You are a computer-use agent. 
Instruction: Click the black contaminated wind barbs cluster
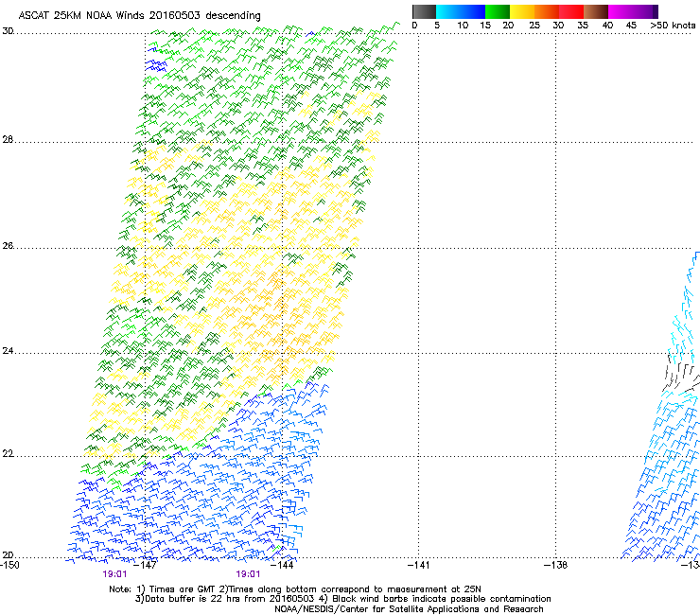[x=681, y=376]
